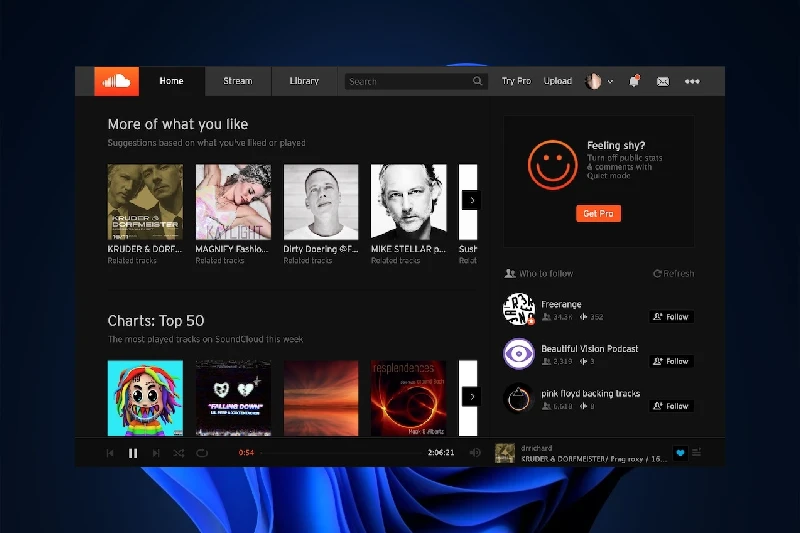The width and height of the screenshot is (800, 533).
Task: Open the three-dots more menu
Action: point(692,82)
